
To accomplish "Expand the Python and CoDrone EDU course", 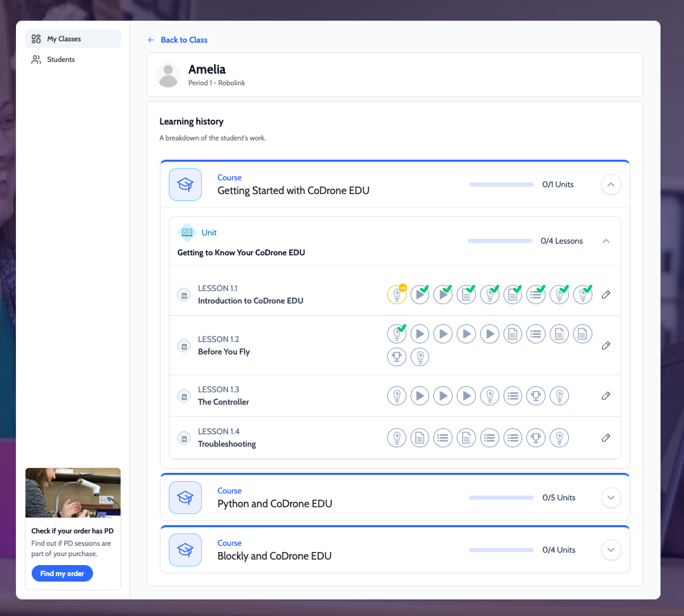I will (x=611, y=498).
